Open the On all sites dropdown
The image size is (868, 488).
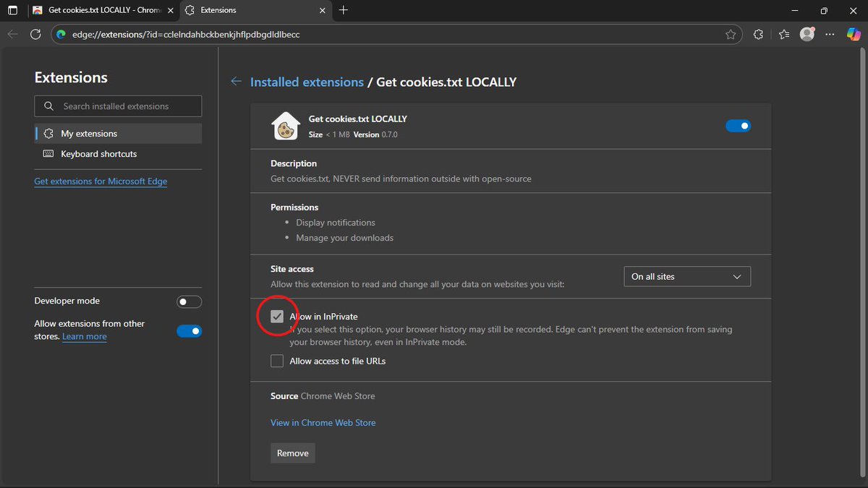point(687,276)
